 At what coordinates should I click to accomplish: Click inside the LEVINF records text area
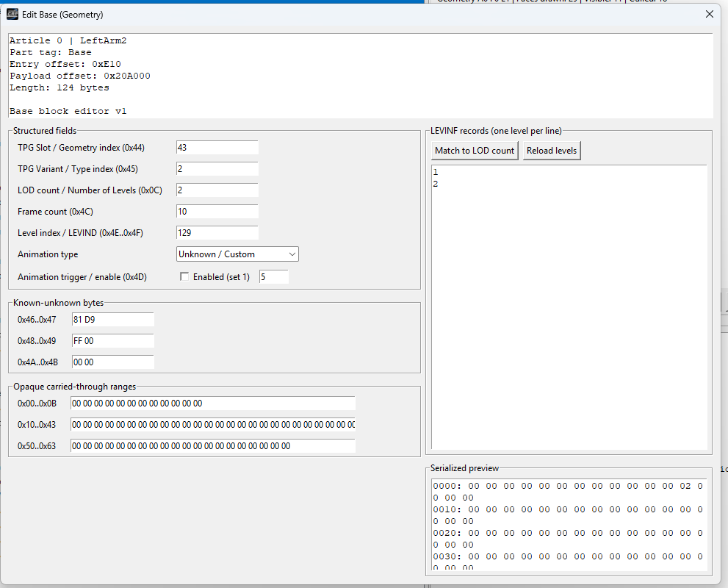pyautogui.click(x=569, y=309)
